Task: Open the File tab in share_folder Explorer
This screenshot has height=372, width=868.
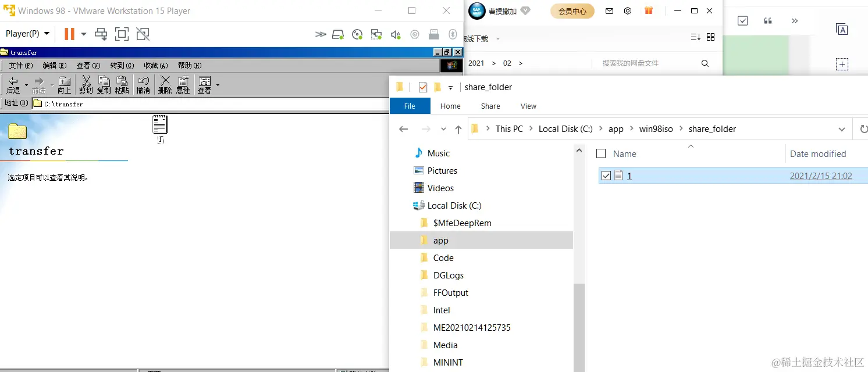Action: [x=410, y=106]
